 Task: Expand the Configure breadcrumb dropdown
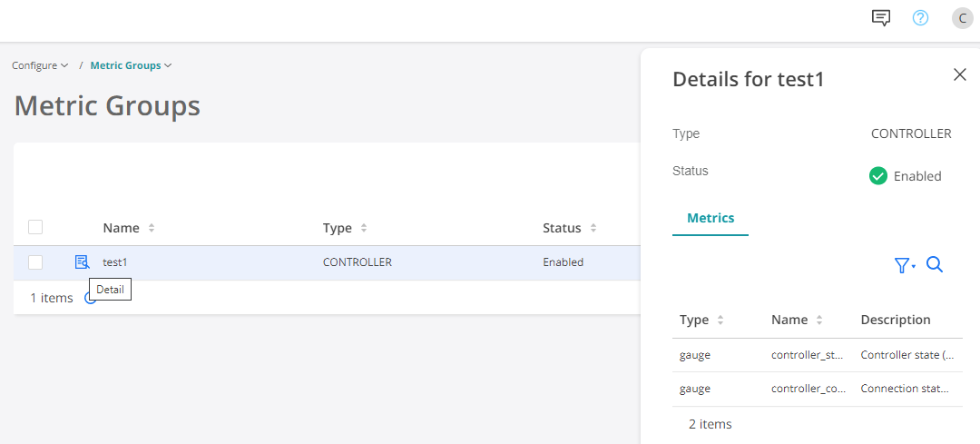(40, 65)
